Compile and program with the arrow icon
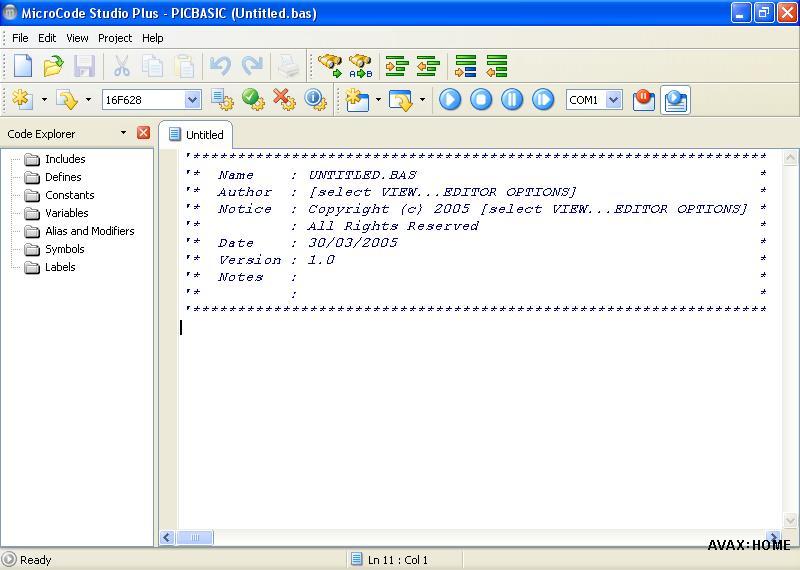The width and height of the screenshot is (800, 570). (x=67, y=99)
